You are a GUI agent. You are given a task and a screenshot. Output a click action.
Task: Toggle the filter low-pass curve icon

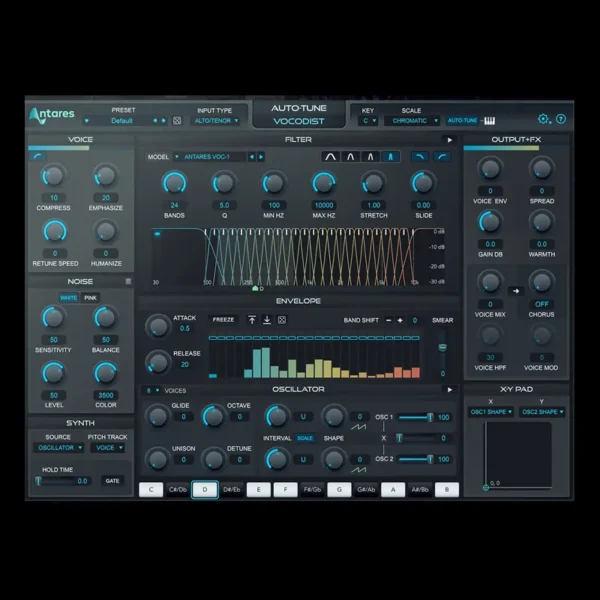[x=420, y=157]
